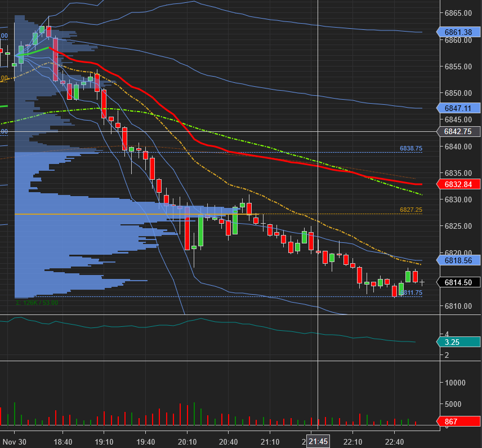Select the orange 6827.25 level label
Image resolution: width=482 pixels, height=448 pixels.
[411, 209]
